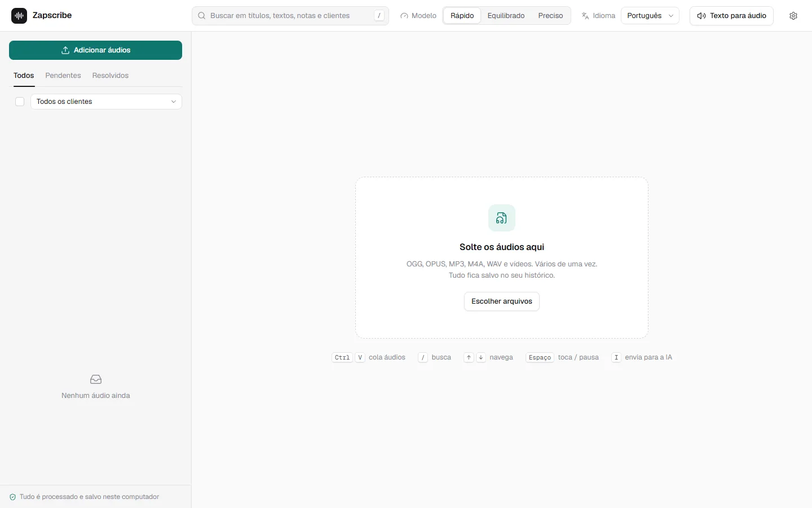Open the Resolvidos tab
Viewport: 812px width, 508px height.
click(x=111, y=76)
